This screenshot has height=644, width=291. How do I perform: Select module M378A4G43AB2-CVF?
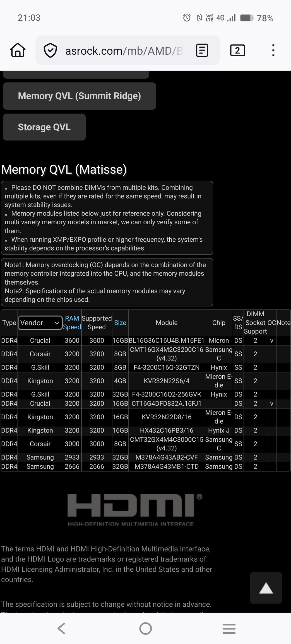[167, 457]
